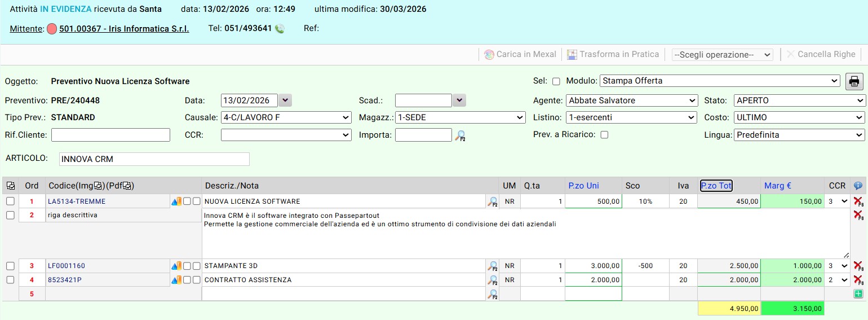Click the green plus icon to add row
The image size is (868, 320).
[x=858, y=293]
